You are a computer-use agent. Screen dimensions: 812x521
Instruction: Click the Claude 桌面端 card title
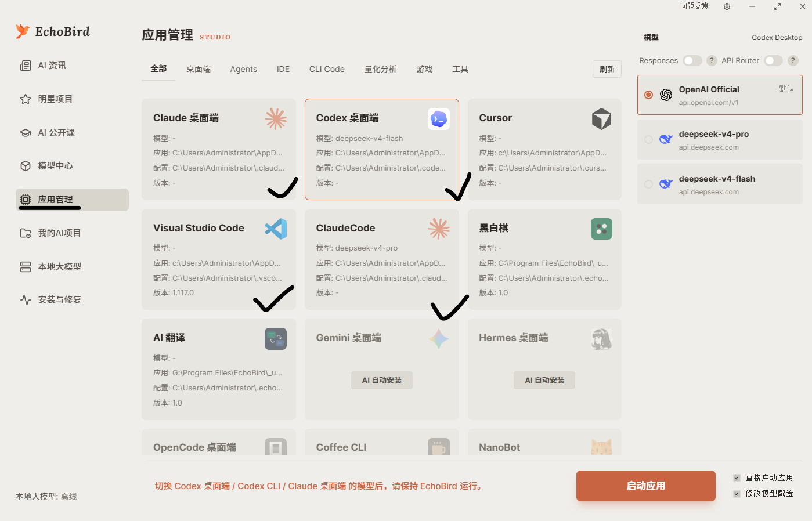[186, 118]
